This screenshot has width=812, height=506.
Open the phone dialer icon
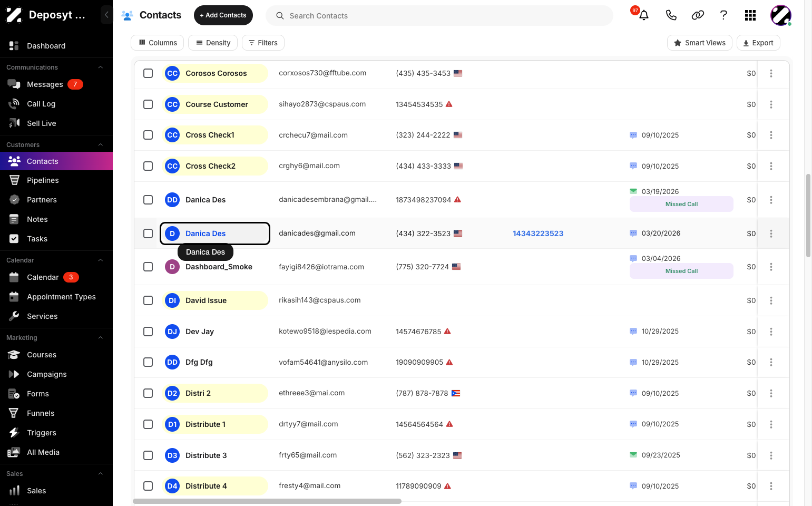671,15
